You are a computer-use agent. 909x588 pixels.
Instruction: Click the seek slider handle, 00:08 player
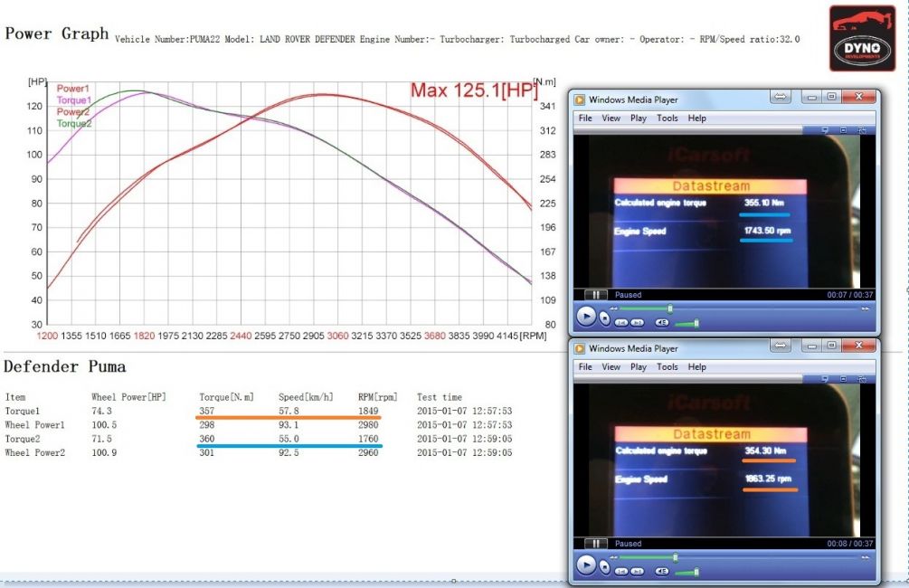(675, 557)
